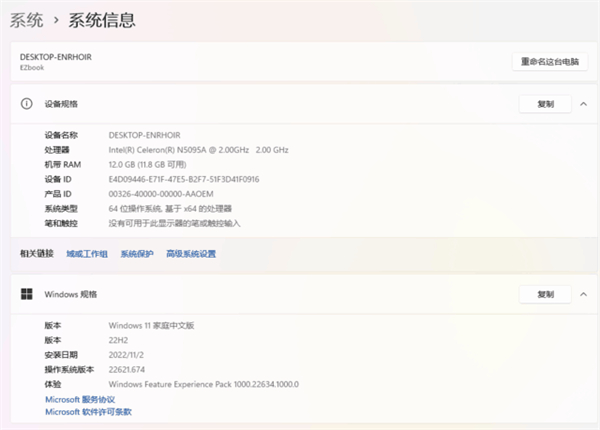This screenshot has width=600, height=430.
Task: Click the Intel Celeron N5095A processor value
Action: 198,149
